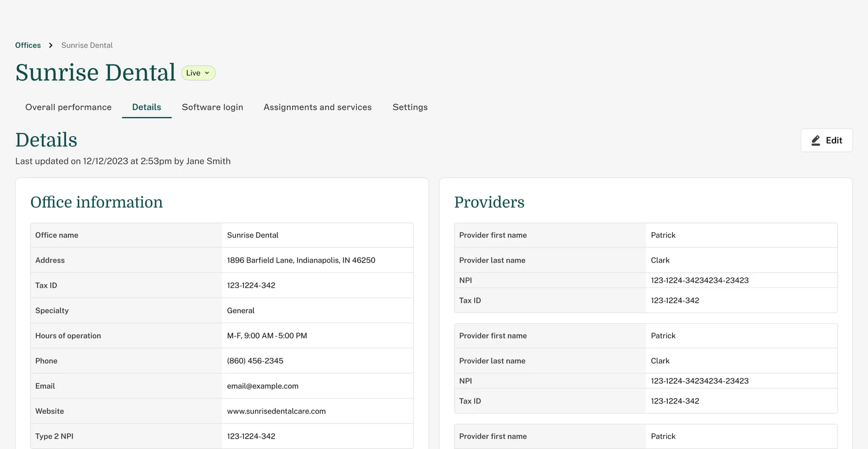The width and height of the screenshot is (868, 449).
Task: Click second provider's last name Clark
Action: [x=660, y=361]
